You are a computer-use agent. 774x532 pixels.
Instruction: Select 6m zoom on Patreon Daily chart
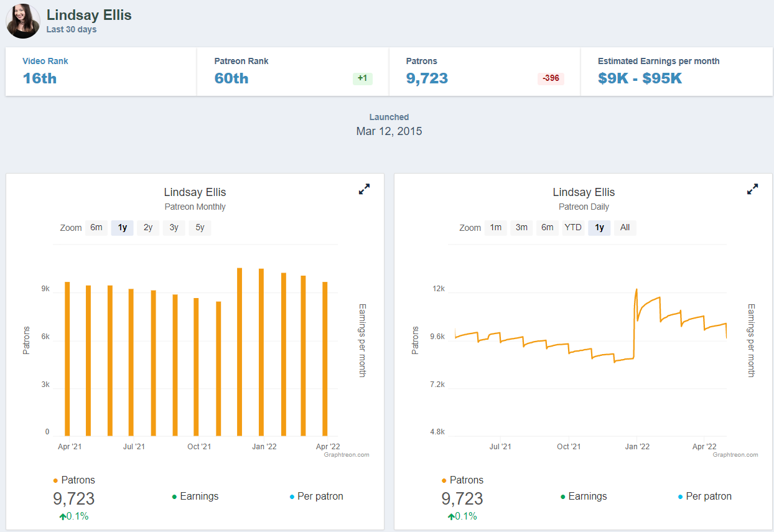548,228
